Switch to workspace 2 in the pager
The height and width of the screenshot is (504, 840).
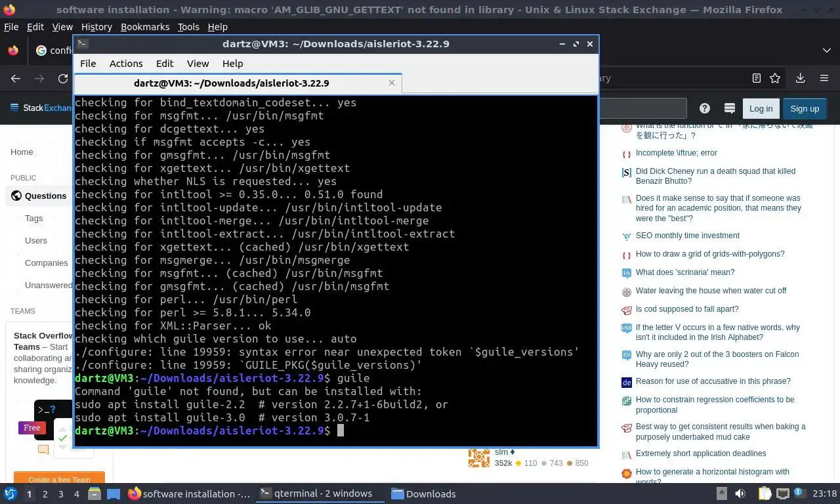point(45,493)
